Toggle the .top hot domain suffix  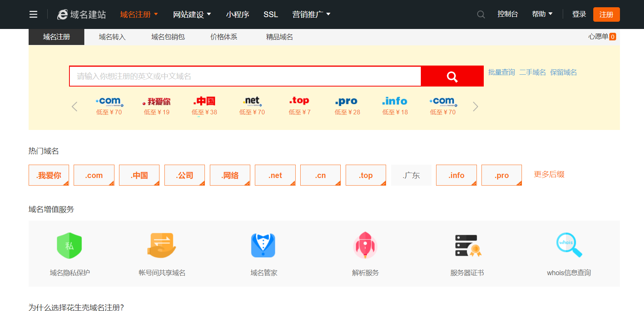pos(366,175)
